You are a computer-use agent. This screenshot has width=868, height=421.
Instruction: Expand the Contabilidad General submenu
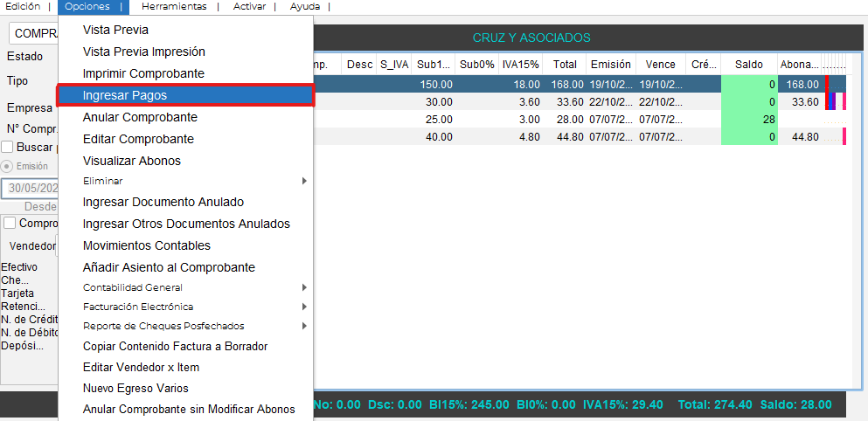(x=304, y=287)
